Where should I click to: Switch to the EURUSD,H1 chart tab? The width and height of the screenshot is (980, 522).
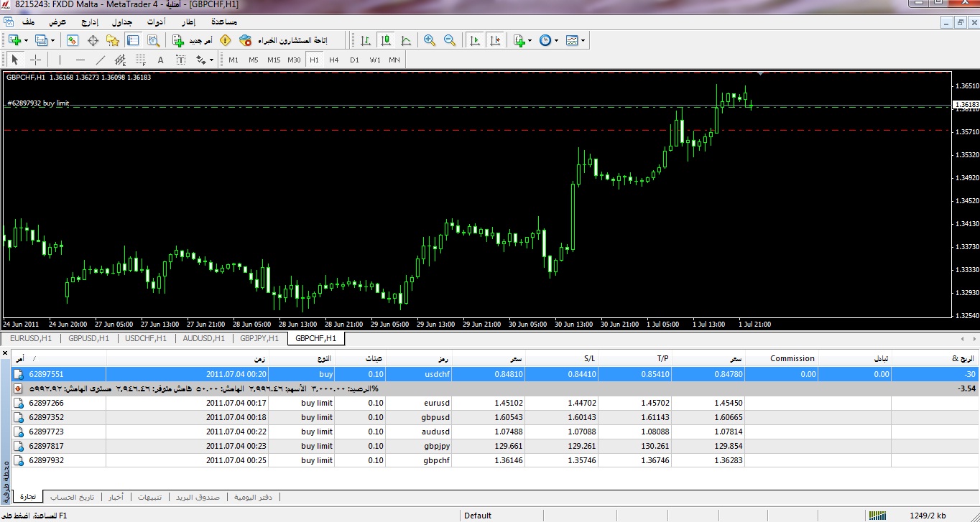click(31, 338)
